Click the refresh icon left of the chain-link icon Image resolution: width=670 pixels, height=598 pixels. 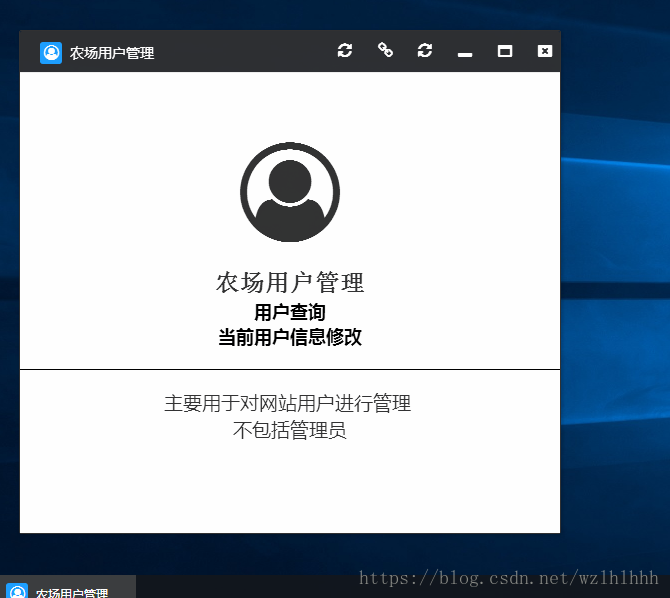[345, 50]
